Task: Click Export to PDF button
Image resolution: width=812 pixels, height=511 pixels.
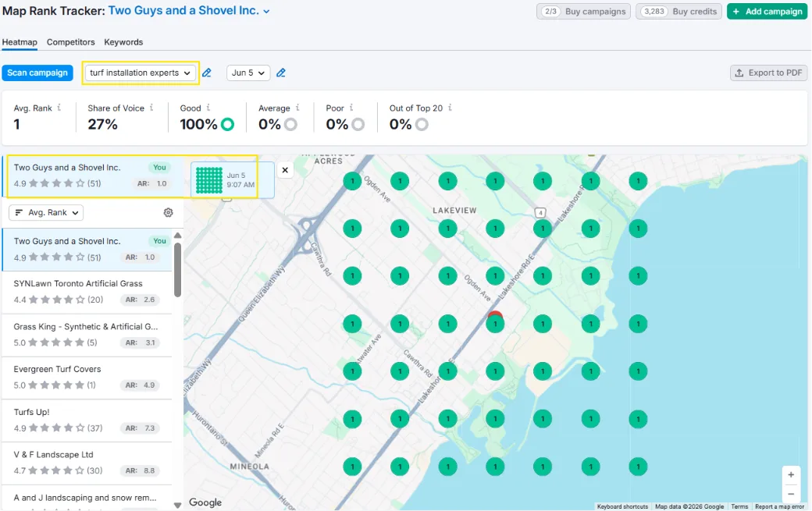Action: [x=768, y=73]
